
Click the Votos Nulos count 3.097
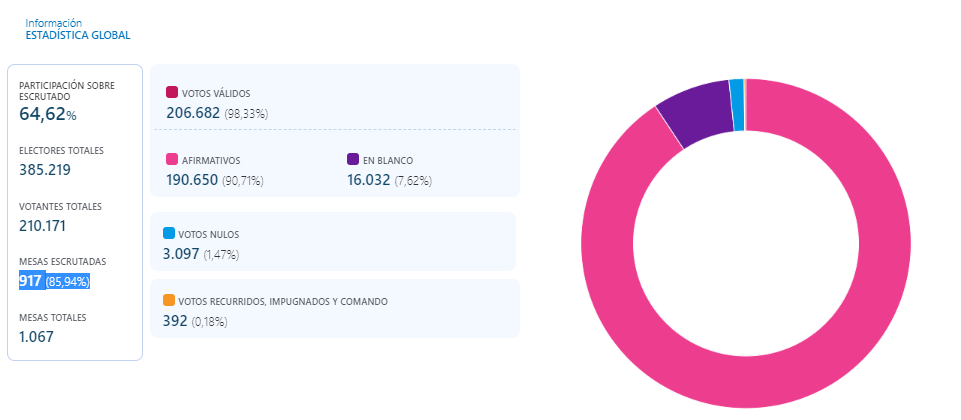pyautogui.click(x=180, y=254)
